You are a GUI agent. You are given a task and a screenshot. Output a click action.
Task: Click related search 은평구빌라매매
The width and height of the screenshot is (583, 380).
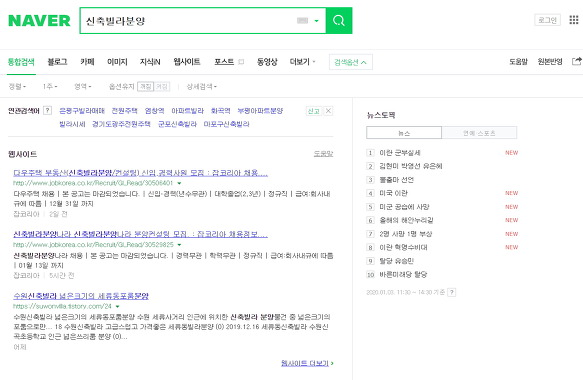(82, 111)
